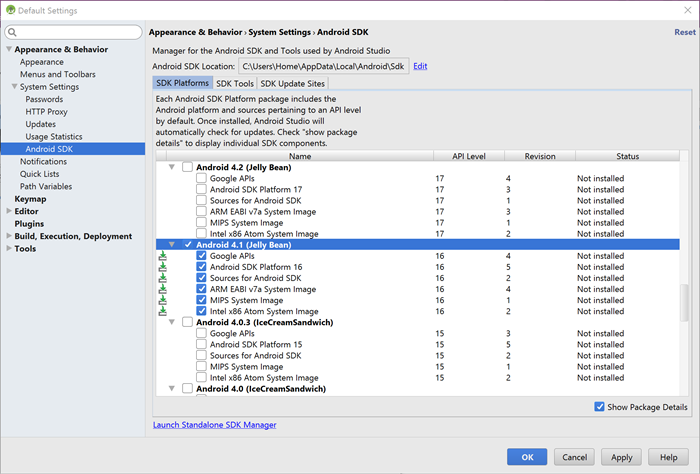Select Keymap settings

pyautogui.click(x=30, y=199)
